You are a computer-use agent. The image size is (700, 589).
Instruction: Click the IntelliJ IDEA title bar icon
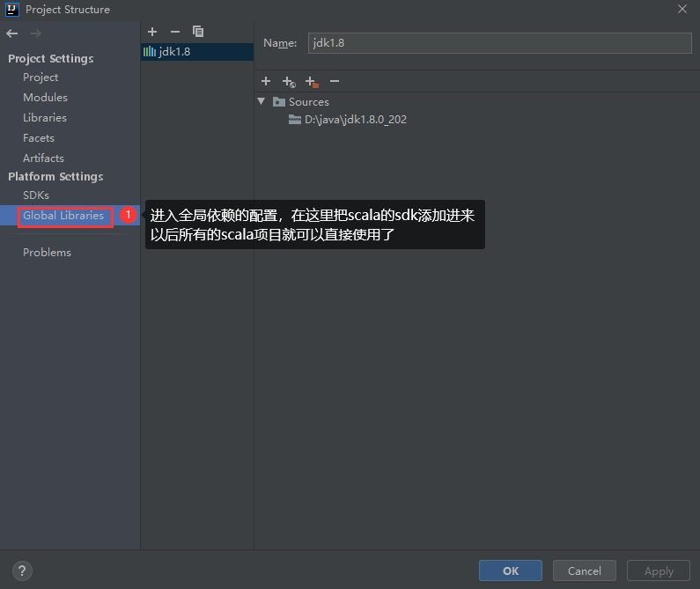click(12, 10)
